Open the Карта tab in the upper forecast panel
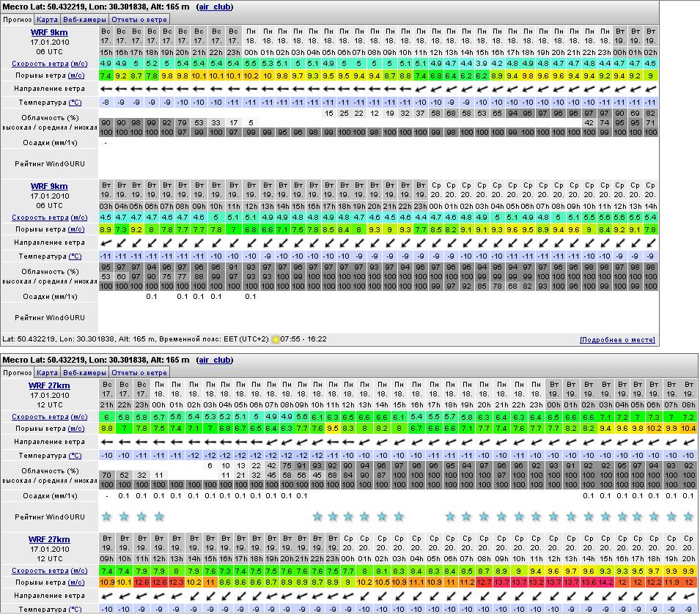The width and height of the screenshot is (700, 614). click(x=48, y=20)
